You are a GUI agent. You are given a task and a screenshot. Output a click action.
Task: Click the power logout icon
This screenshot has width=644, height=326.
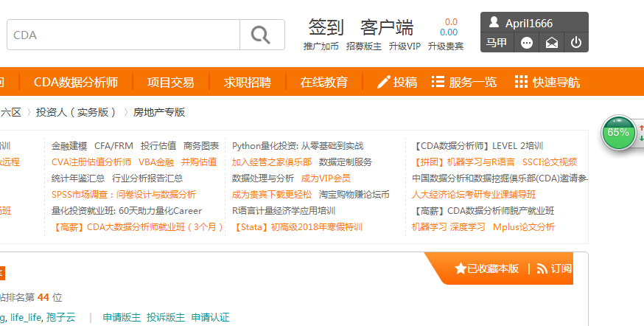click(576, 42)
